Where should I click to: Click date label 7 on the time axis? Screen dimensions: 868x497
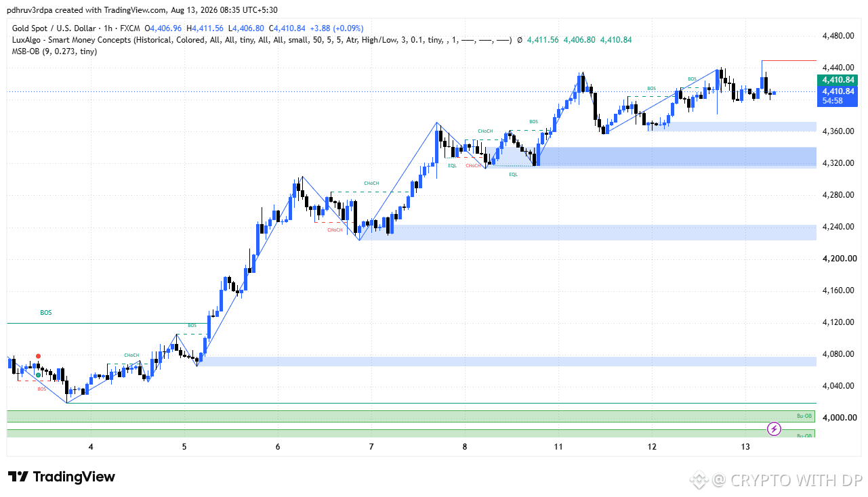click(x=371, y=447)
